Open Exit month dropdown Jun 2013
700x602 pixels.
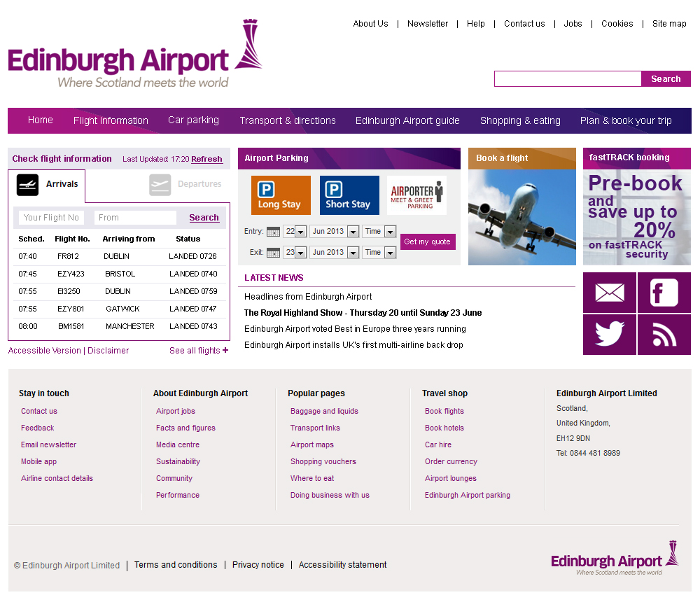tap(335, 252)
